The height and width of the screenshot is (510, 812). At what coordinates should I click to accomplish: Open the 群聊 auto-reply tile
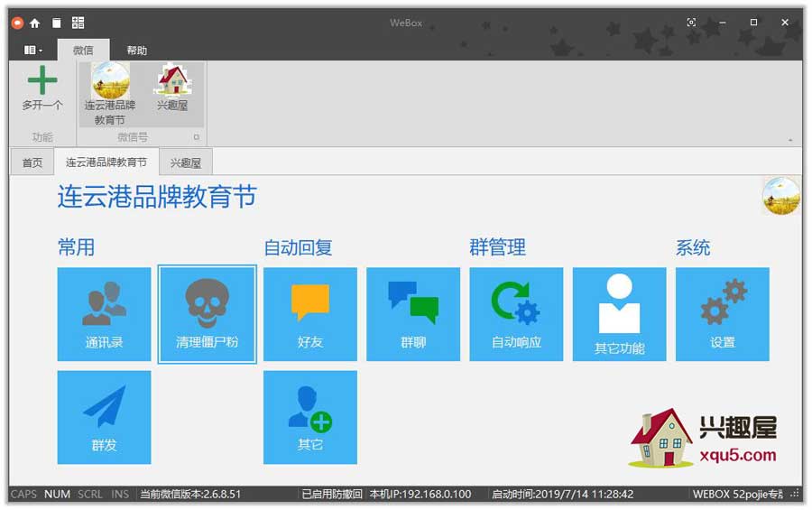[x=413, y=314]
